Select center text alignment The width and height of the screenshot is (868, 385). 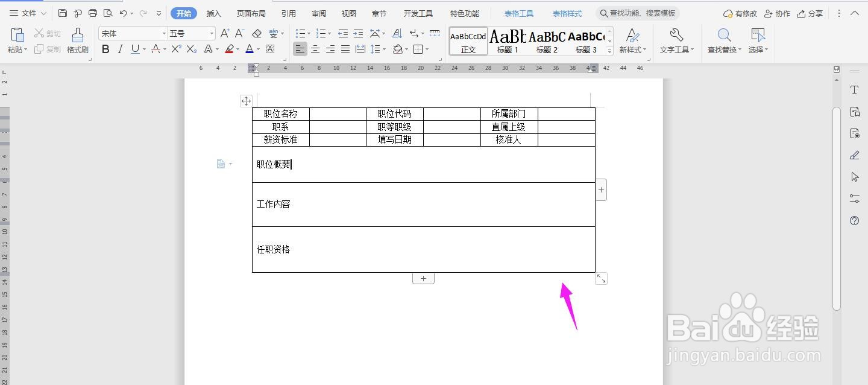(315, 49)
